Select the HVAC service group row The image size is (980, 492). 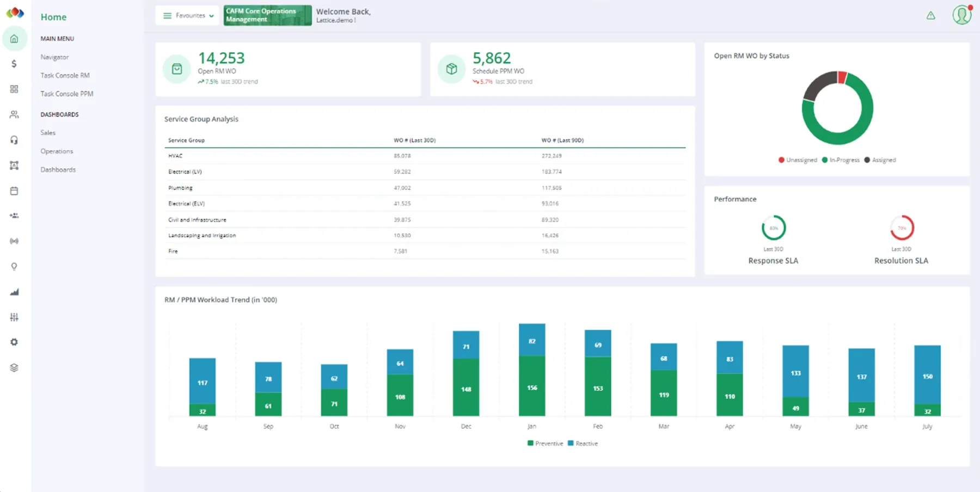[x=425, y=156]
